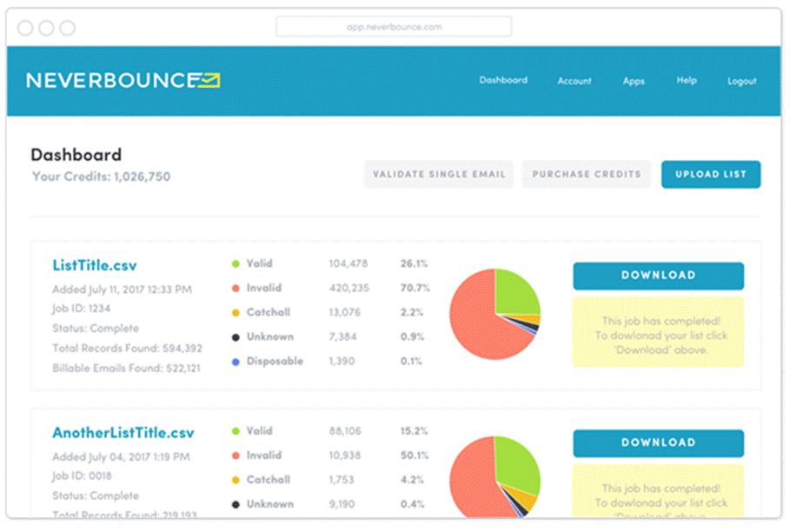Viewport: 790px width, 532px height.
Task: Click the orange Catchall dot for ListTitle.csv
Action: [235, 313]
